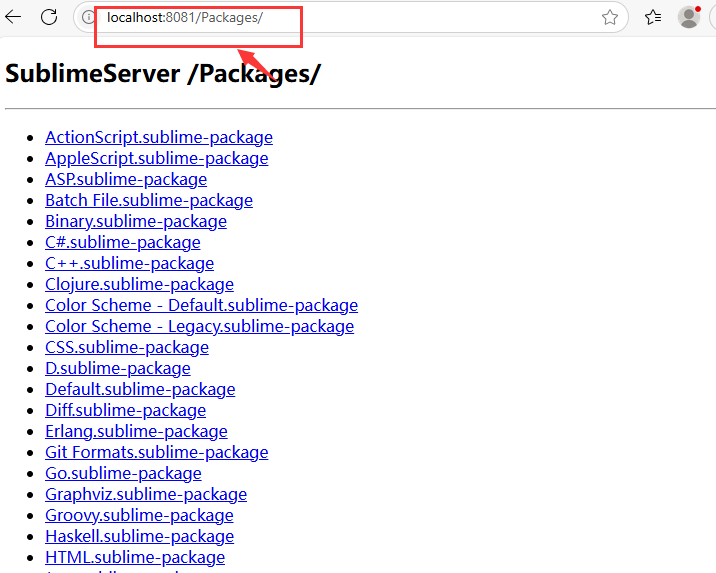The image size is (716, 573).
Task: Open Graphviz.sublime-package link
Action: click(146, 494)
